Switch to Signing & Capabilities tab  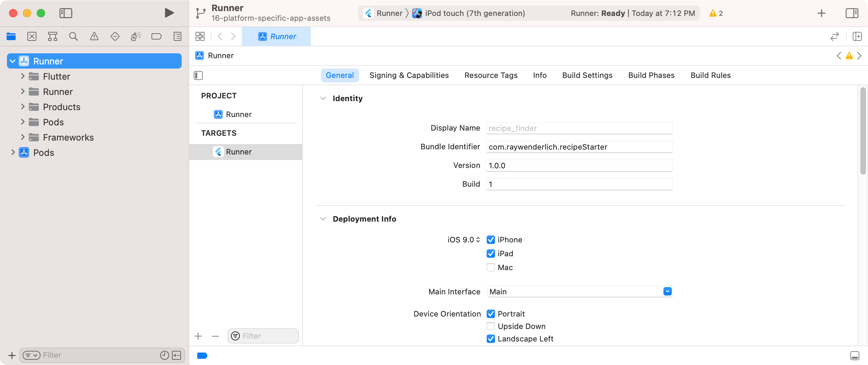tap(409, 75)
